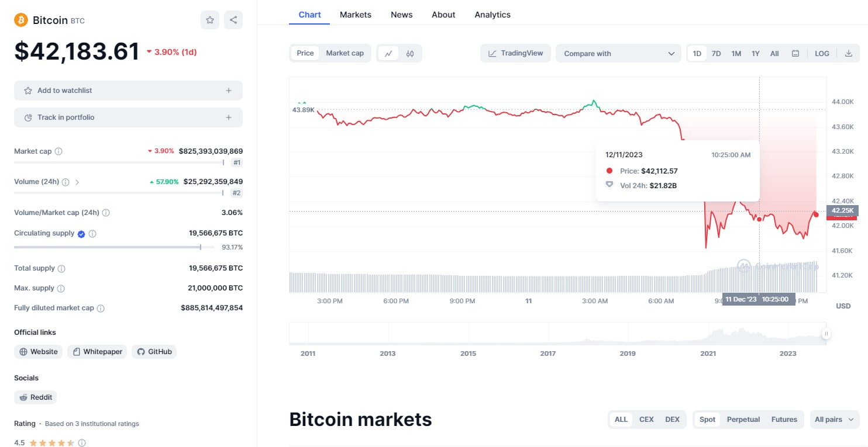
Task: Select the 1M time range
Action: point(736,53)
